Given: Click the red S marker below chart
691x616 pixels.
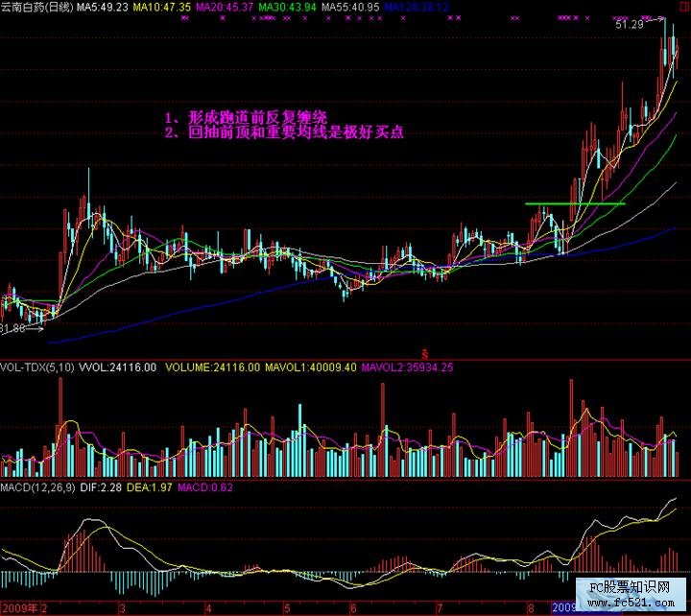Looking at the screenshot, I should point(423,352).
